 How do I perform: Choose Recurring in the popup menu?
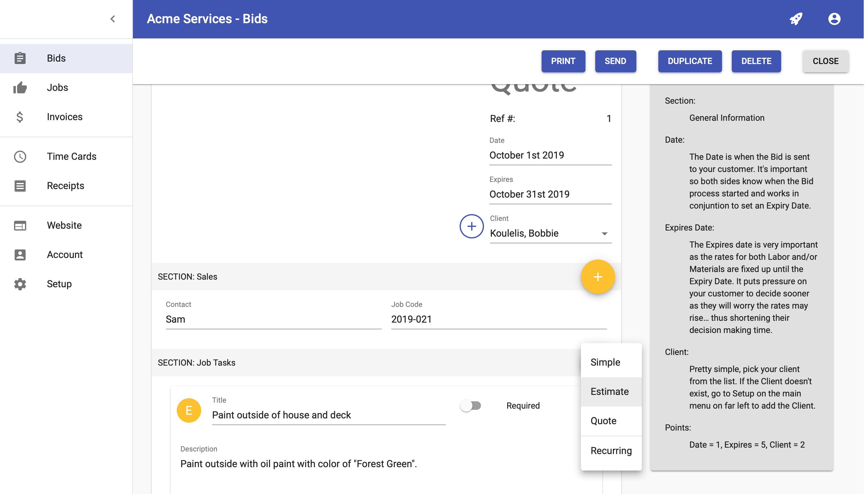click(x=611, y=451)
